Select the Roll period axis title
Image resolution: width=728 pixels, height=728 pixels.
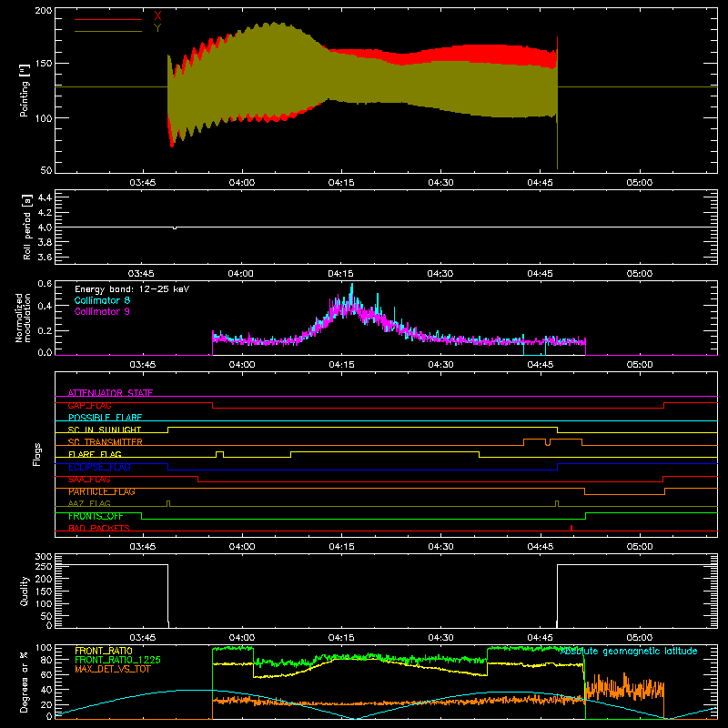coord(26,227)
